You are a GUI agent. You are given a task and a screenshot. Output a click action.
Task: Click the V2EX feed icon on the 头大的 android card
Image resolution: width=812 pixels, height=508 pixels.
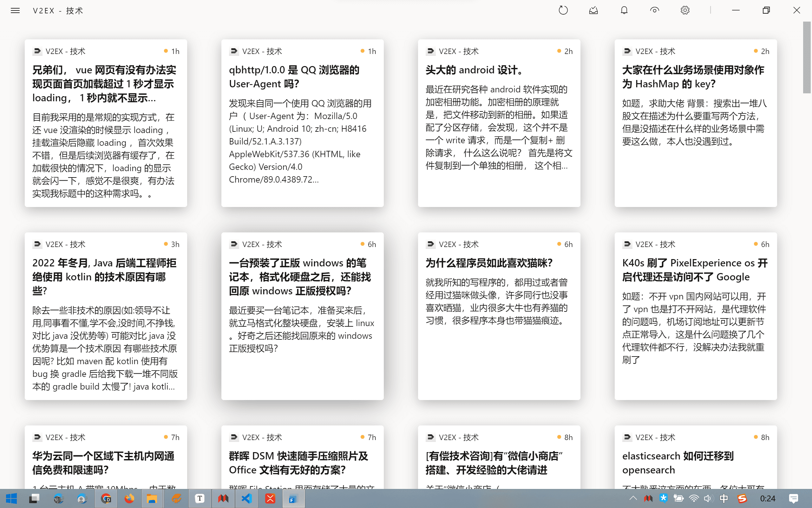pos(430,51)
